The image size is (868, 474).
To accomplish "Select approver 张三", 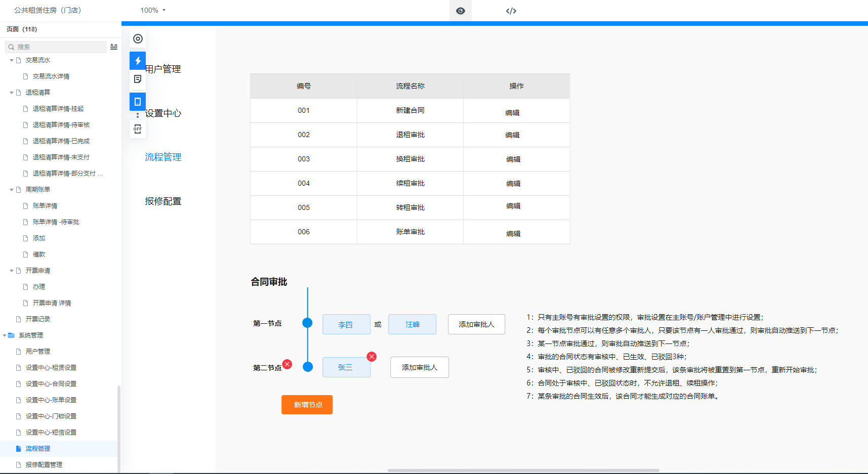I will [x=346, y=367].
